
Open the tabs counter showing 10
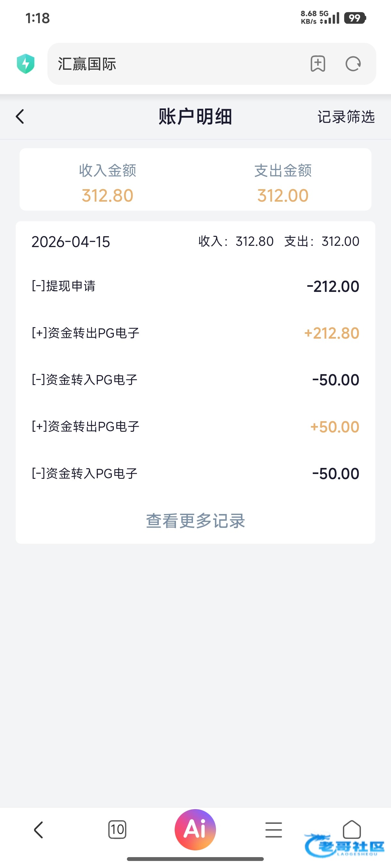[x=117, y=830]
